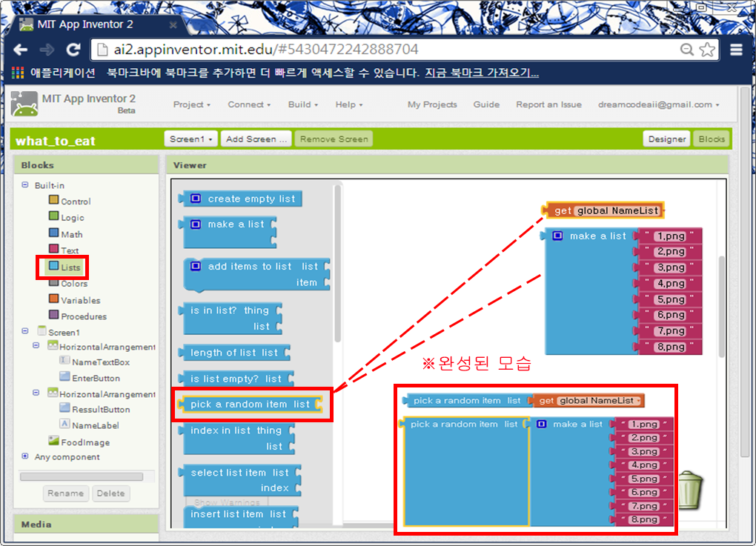Screen dimensions: 756x546
Task: Select the Text blocks category icon
Action: point(53,249)
